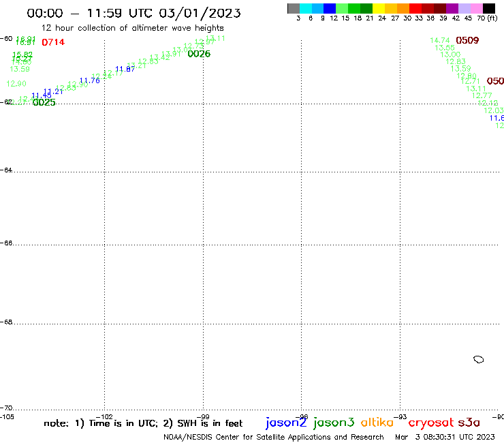
Task: Click the red 'cryosat' satellite legend label
Action: (x=431, y=423)
